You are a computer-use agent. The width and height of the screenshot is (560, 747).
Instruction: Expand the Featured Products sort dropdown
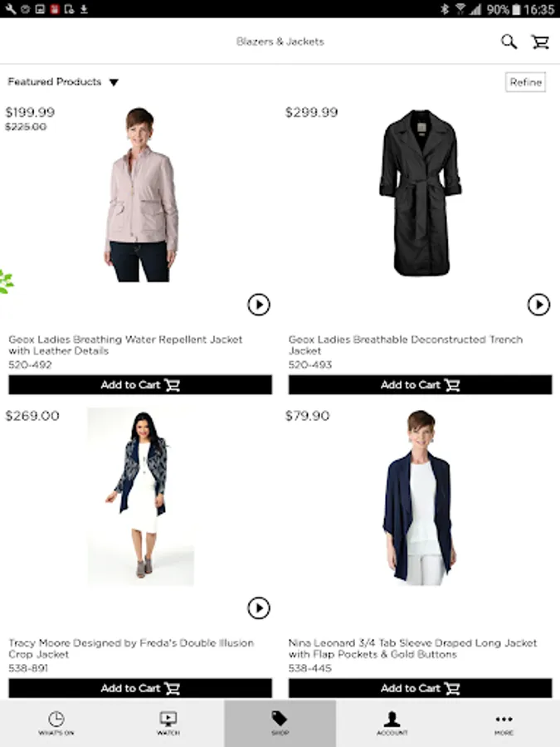[x=63, y=82]
